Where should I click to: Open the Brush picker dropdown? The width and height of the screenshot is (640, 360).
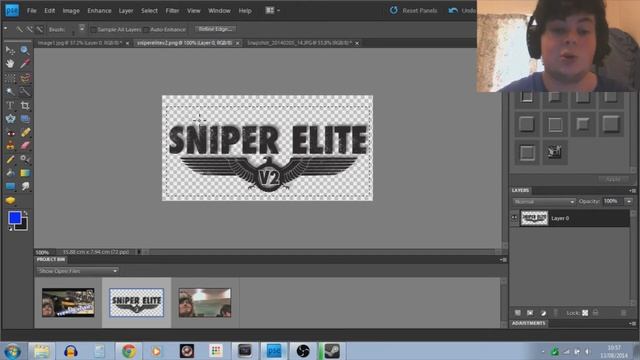click(82, 29)
